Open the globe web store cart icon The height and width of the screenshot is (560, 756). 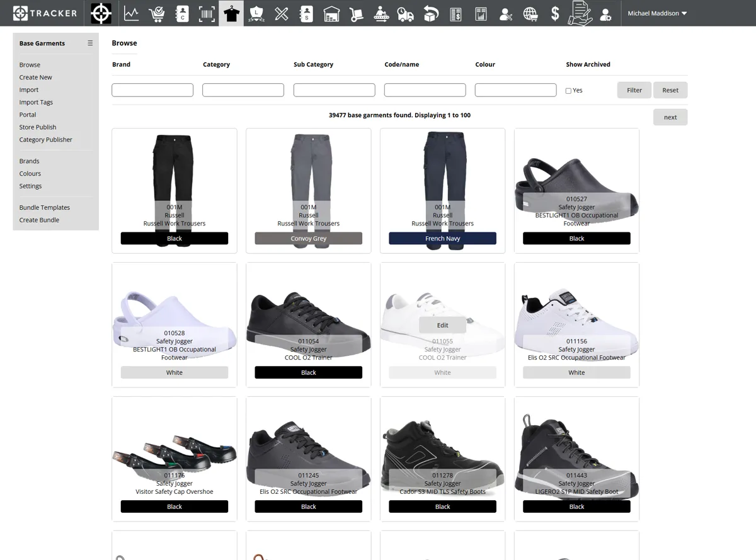tap(530, 13)
